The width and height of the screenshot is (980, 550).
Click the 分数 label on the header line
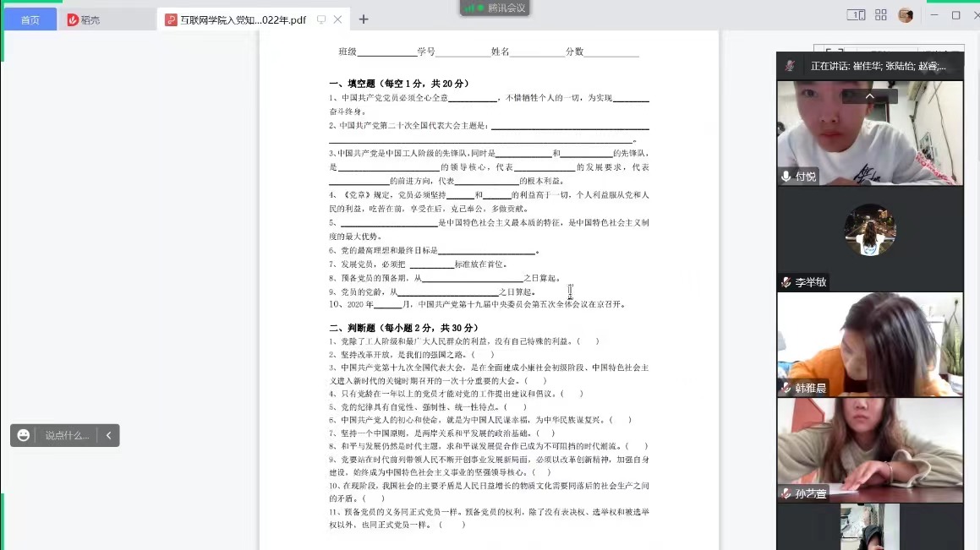click(574, 52)
